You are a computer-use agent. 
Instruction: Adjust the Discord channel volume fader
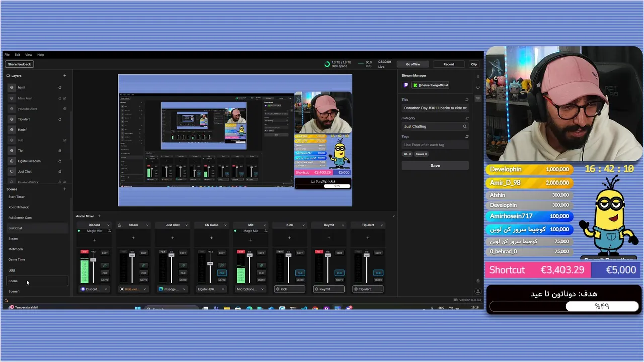point(93,260)
